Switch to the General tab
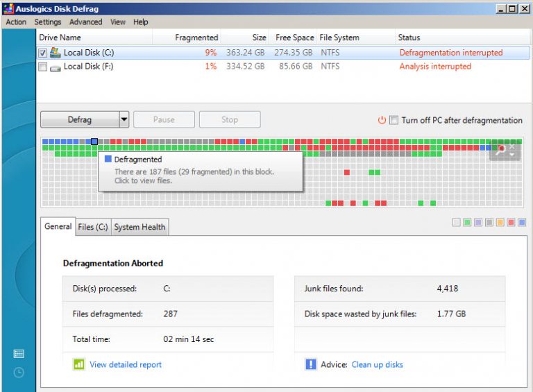 pos(58,227)
